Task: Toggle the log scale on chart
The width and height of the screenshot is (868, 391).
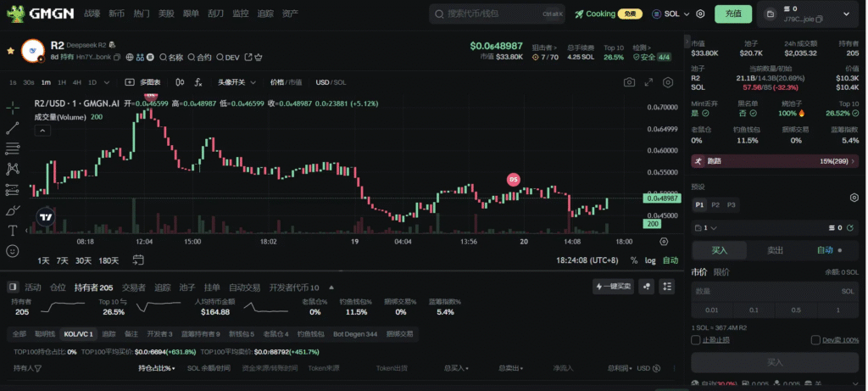Action: (x=650, y=260)
